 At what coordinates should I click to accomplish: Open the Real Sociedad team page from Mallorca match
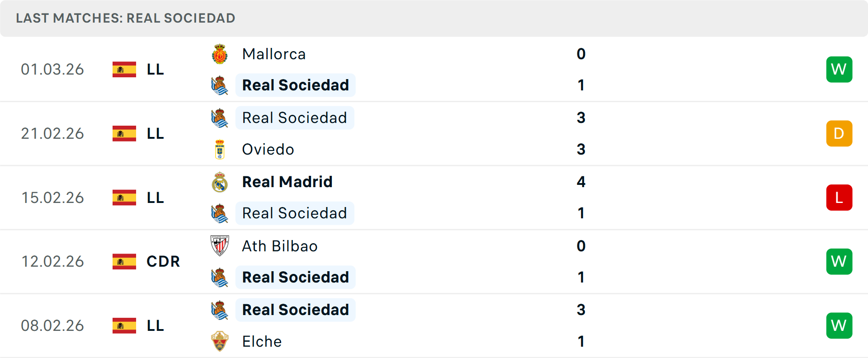coord(296,85)
